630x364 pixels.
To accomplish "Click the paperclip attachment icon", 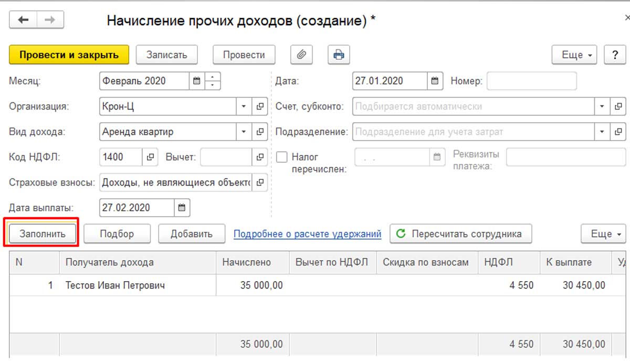I will pos(301,55).
